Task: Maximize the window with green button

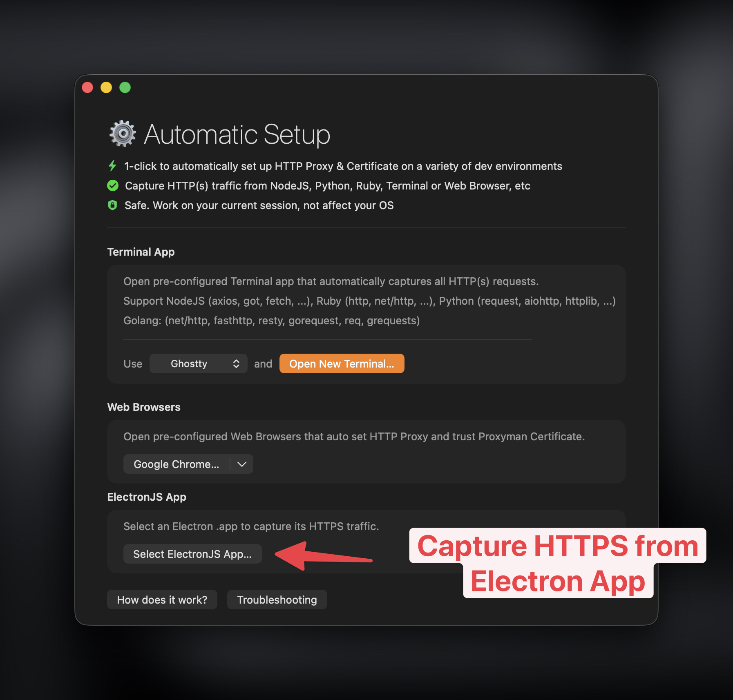Action: coord(125,87)
